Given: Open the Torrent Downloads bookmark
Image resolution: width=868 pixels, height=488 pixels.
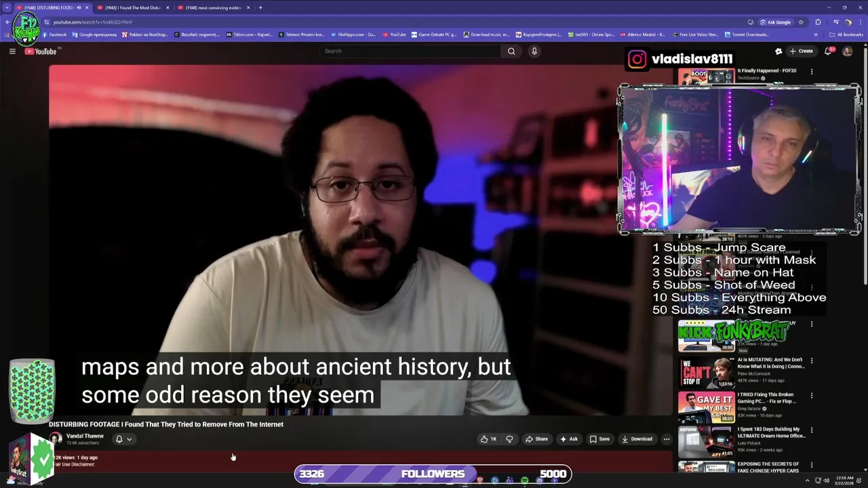Looking at the screenshot, I should click(x=747, y=35).
